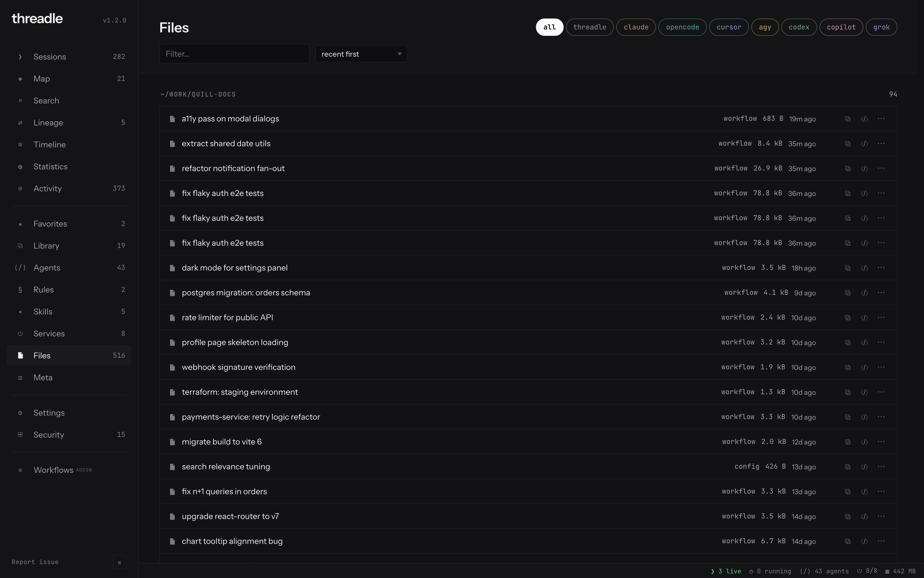
Task: Toggle the copilot filter pill
Action: pyautogui.click(x=841, y=27)
